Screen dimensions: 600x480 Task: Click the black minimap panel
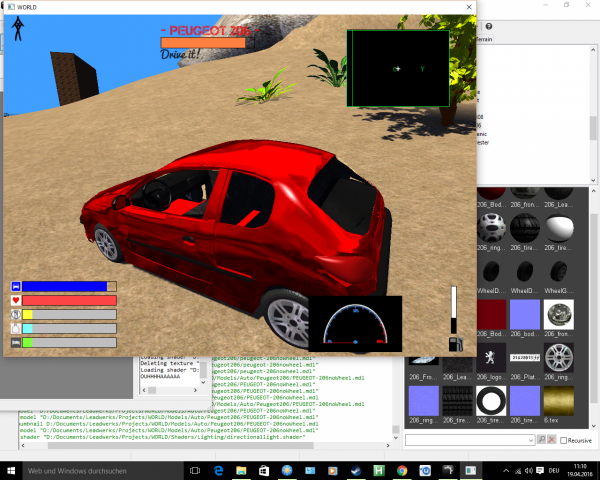[x=398, y=68]
